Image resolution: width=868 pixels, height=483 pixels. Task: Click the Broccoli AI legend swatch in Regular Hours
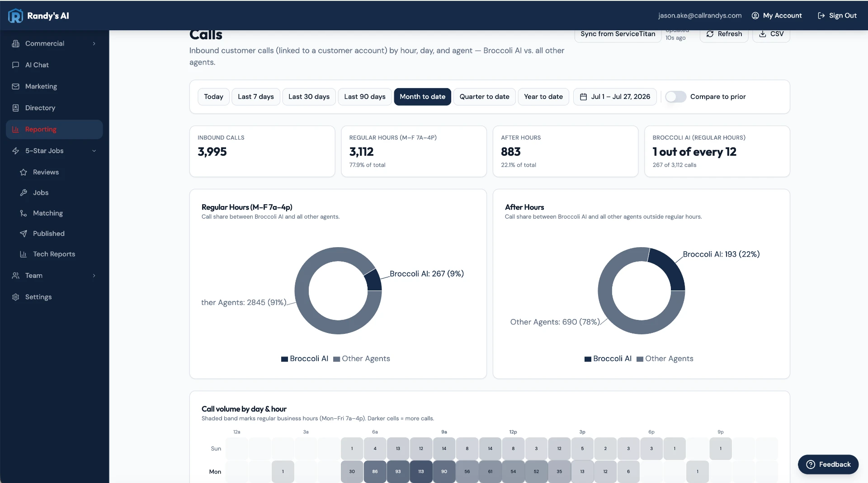pyautogui.click(x=284, y=359)
